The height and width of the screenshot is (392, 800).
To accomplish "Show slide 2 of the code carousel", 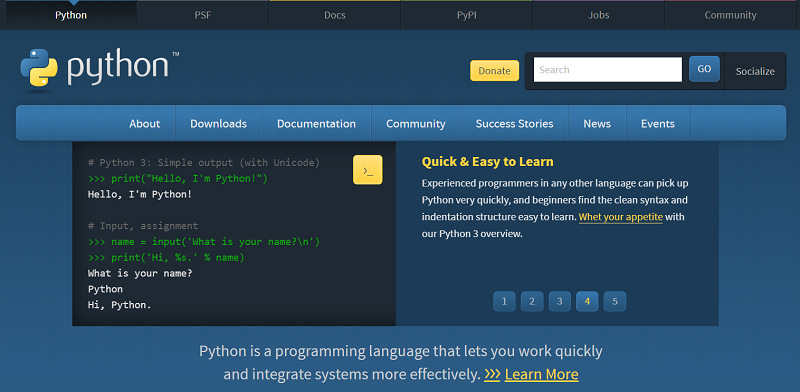I will click(x=532, y=302).
